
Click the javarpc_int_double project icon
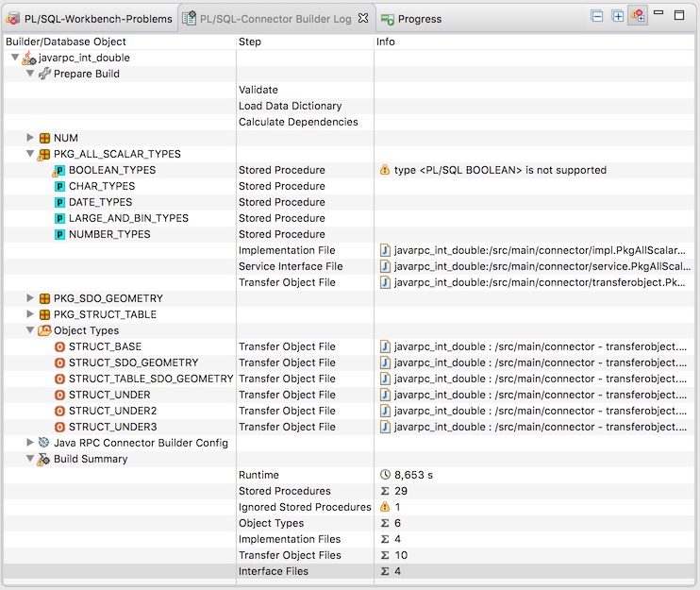(29, 58)
